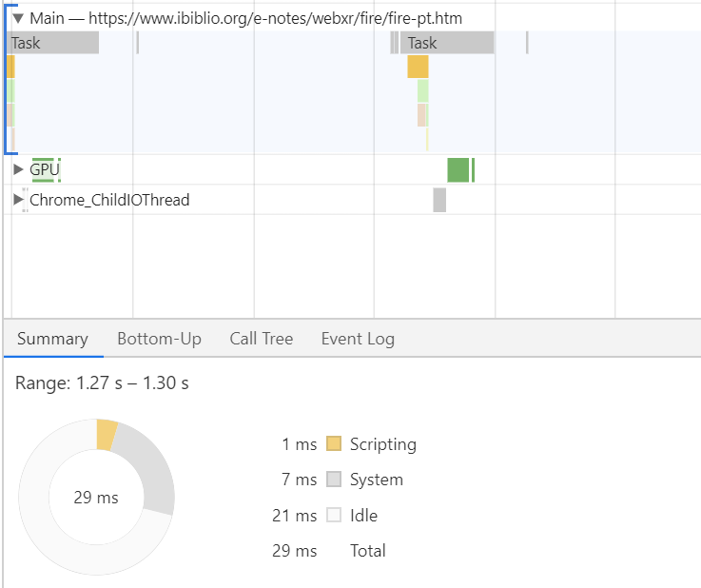The height and width of the screenshot is (588, 701).
Task: Click the 29 ms donut chart center
Action: coord(96,498)
